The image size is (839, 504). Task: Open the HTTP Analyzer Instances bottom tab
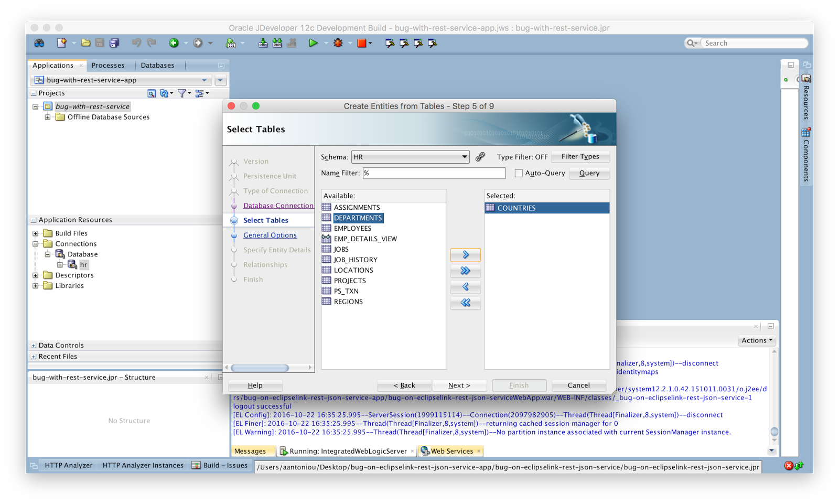pos(143,465)
